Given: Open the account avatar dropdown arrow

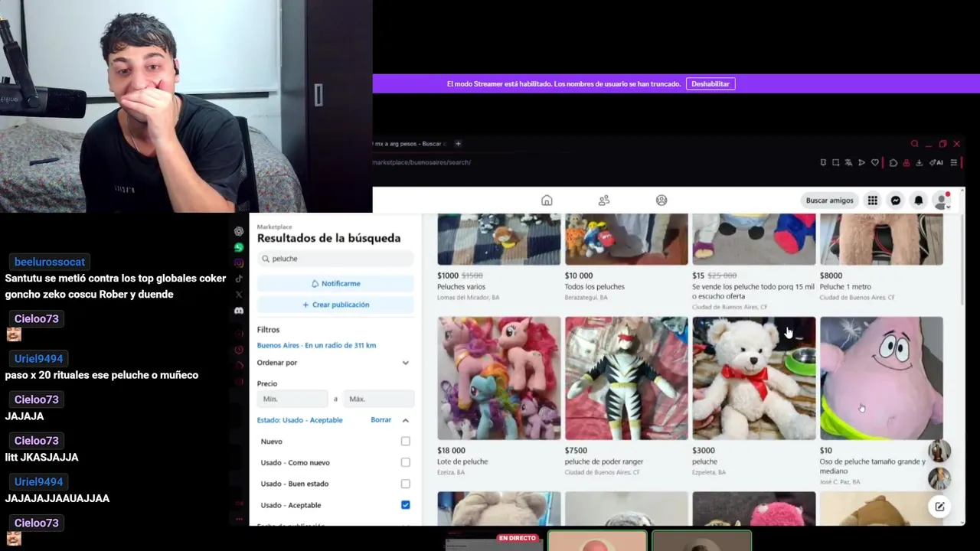Looking at the screenshot, I should [x=948, y=207].
